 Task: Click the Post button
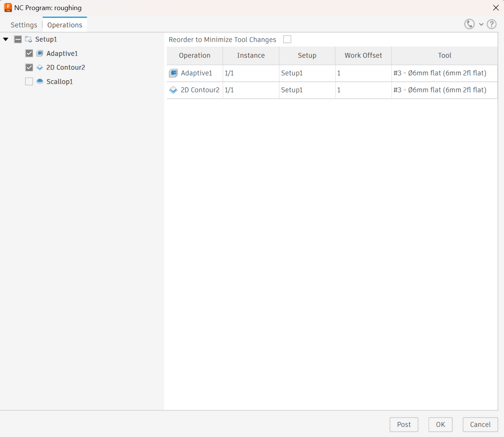[403, 424]
